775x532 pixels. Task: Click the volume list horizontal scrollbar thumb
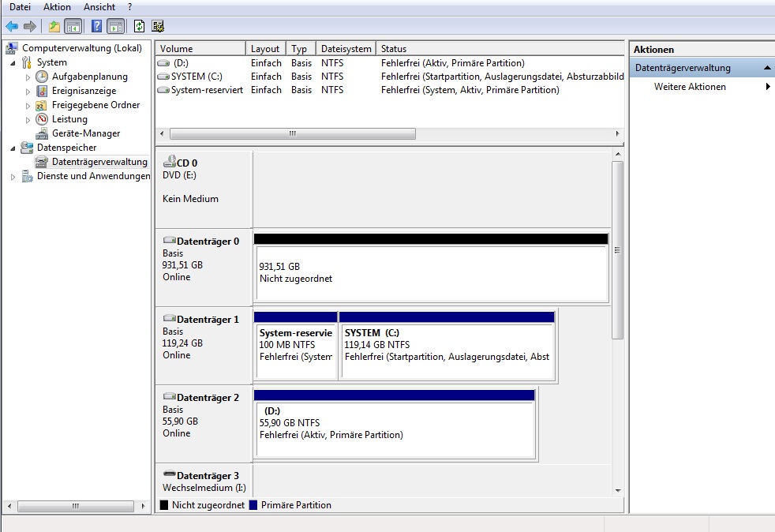tap(293, 133)
